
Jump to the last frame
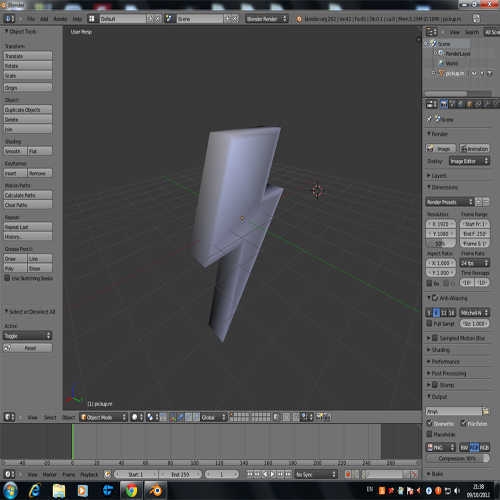coord(288,474)
